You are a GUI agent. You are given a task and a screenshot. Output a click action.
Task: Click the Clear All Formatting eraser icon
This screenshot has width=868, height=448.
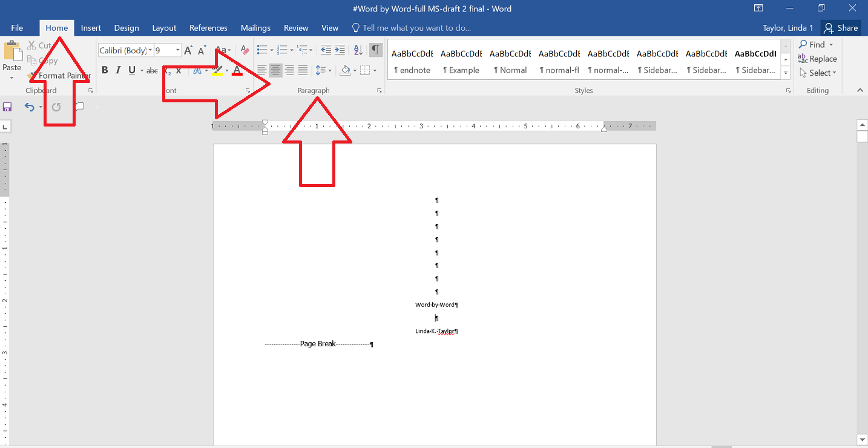click(x=245, y=50)
